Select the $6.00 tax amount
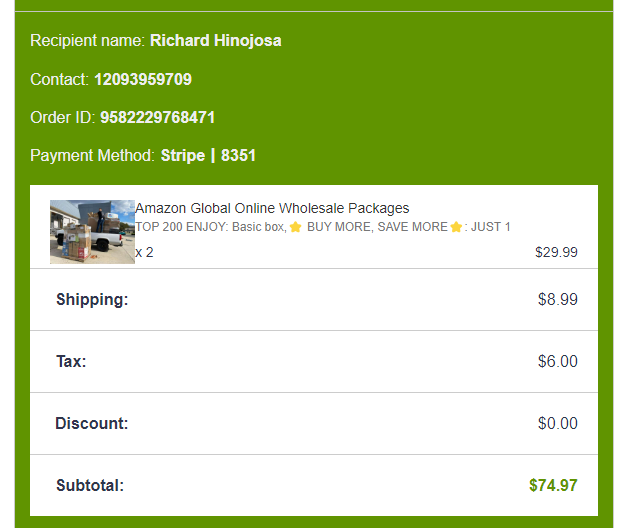 (x=557, y=361)
